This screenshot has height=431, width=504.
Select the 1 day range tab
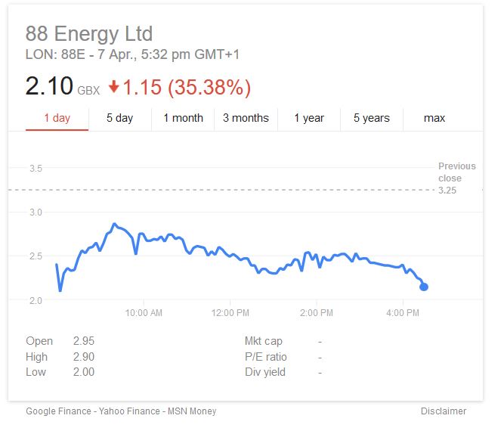[57, 118]
